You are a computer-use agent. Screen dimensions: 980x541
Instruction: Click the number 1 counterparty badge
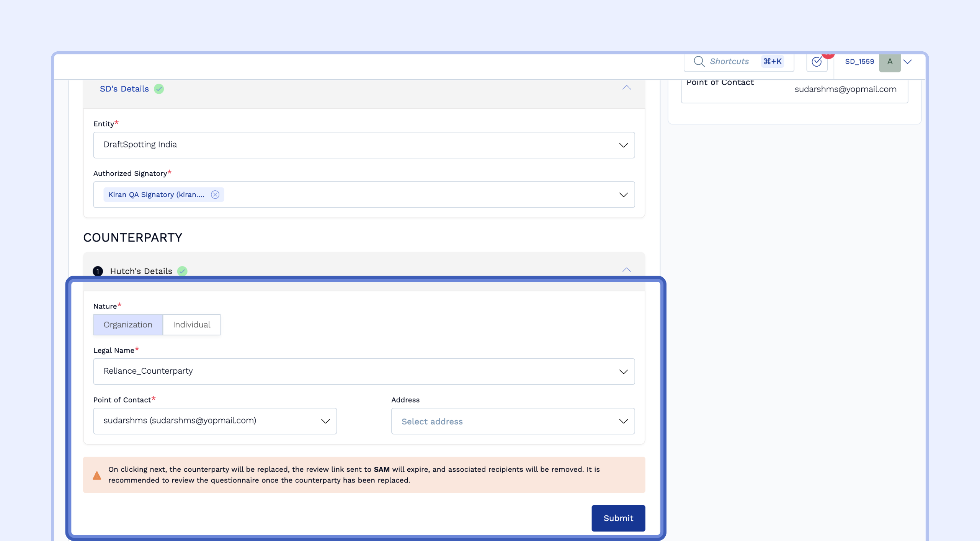click(98, 271)
